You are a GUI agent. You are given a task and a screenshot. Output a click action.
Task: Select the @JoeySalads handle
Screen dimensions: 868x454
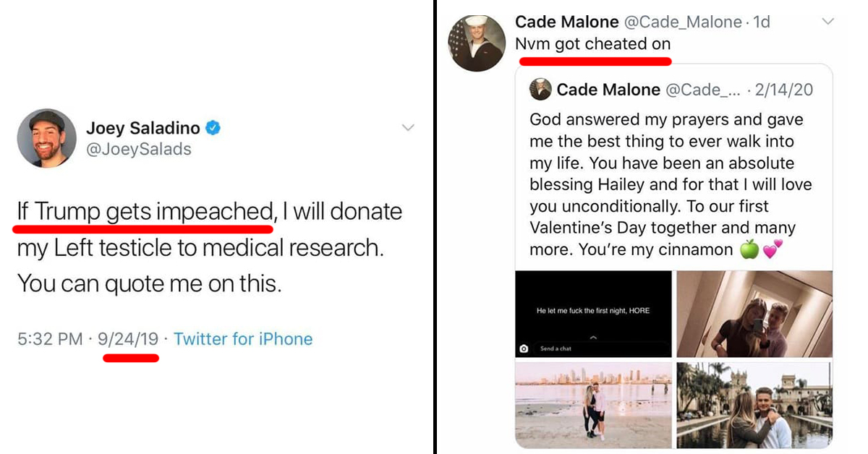coord(139,149)
